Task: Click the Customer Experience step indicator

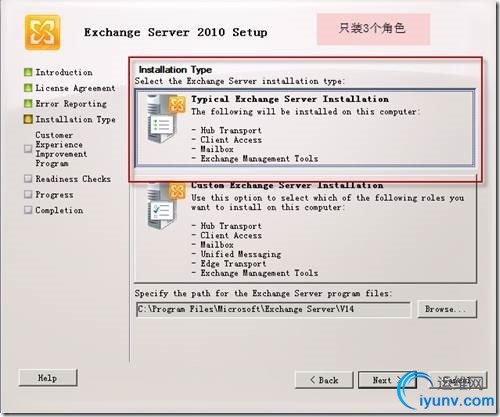Action: click(28, 149)
